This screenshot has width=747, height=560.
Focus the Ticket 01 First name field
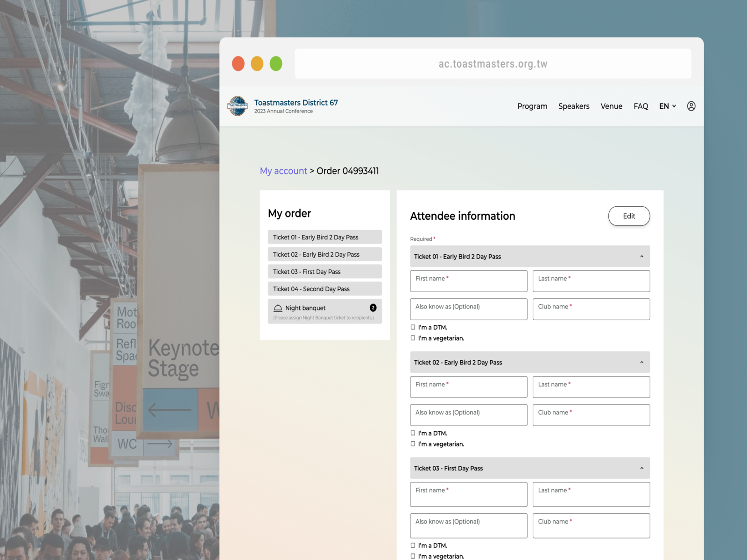[468, 281]
